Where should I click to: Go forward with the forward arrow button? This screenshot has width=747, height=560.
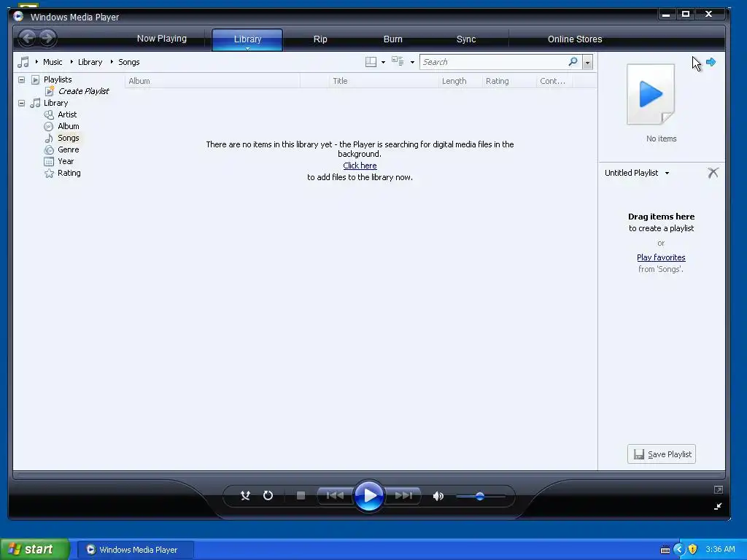(47, 38)
